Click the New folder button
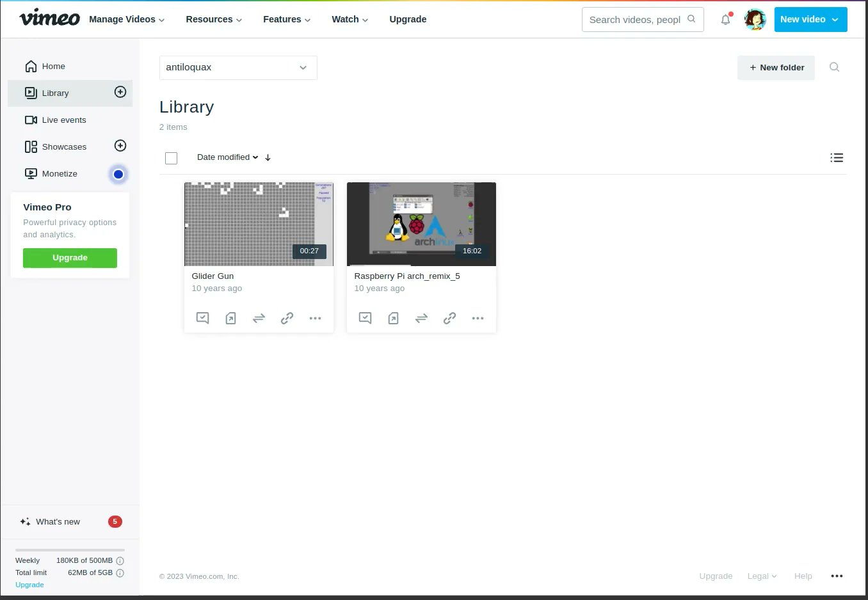 [776, 67]
